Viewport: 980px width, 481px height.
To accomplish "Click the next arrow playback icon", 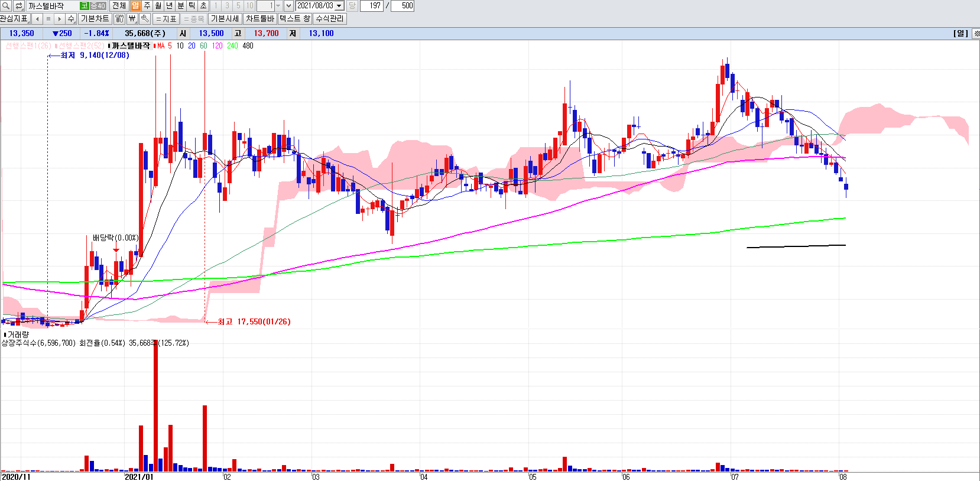I will (60, 19).
